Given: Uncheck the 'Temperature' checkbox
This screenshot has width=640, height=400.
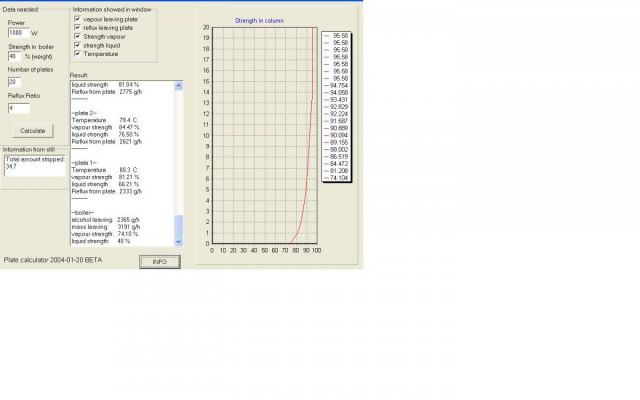Looking at the screenshot, I should [79, 55].
